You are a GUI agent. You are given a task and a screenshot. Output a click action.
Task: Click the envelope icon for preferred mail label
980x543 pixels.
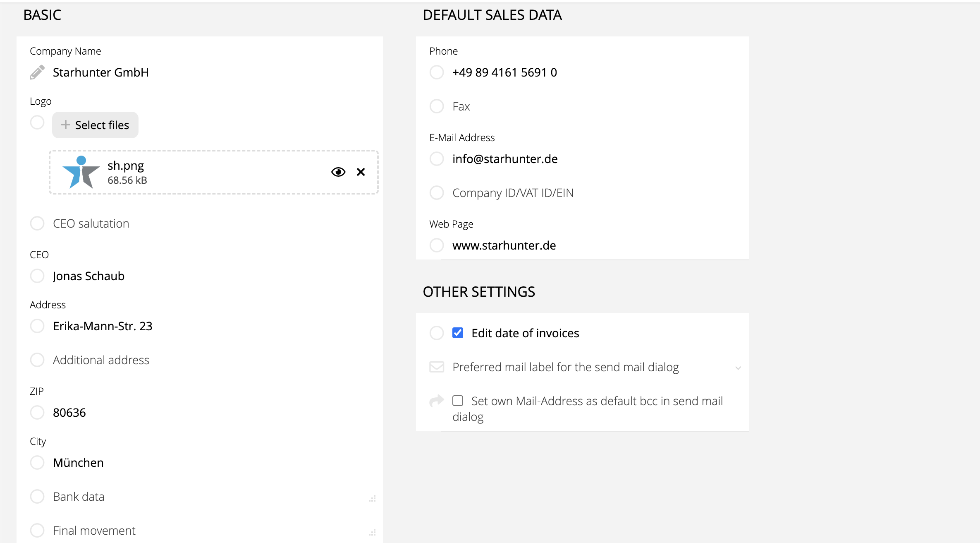[x=437, y=367]
